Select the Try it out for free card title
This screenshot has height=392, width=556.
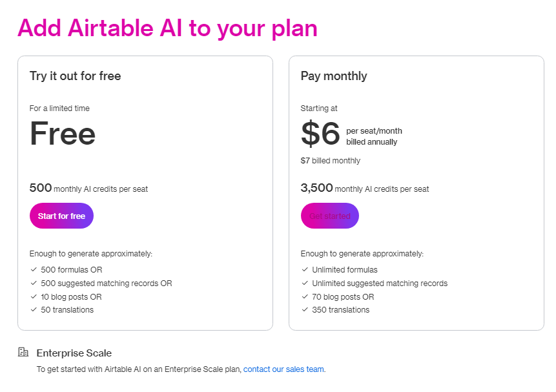pos(75,76)
